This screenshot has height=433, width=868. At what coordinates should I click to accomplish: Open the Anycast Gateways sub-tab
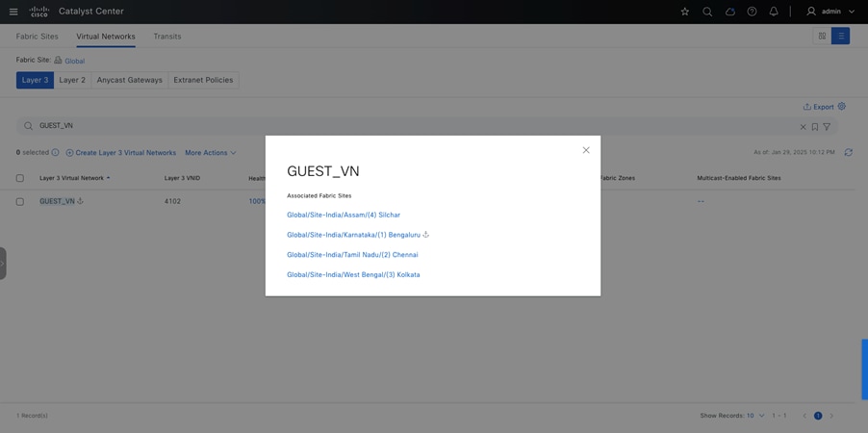point(130,80)
